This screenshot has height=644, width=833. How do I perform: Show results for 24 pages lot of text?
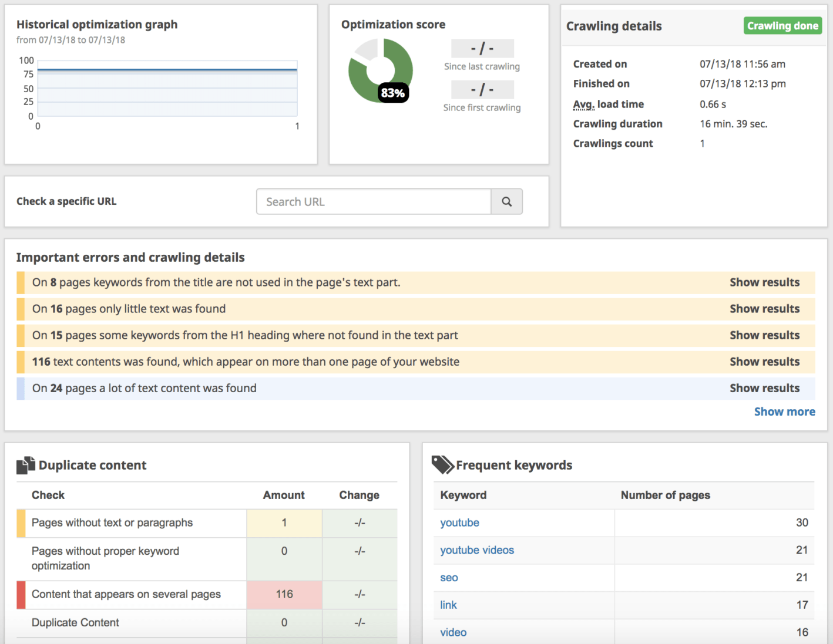click(x=764, y=388)
